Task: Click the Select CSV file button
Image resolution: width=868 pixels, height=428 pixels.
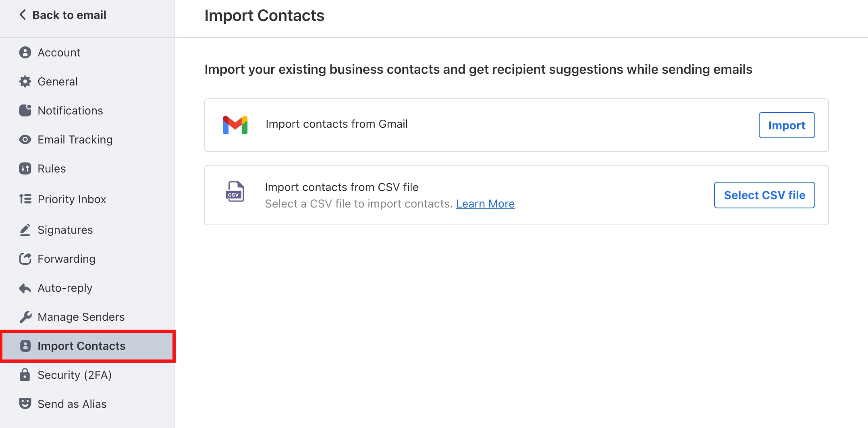Action: pos(764,195)
